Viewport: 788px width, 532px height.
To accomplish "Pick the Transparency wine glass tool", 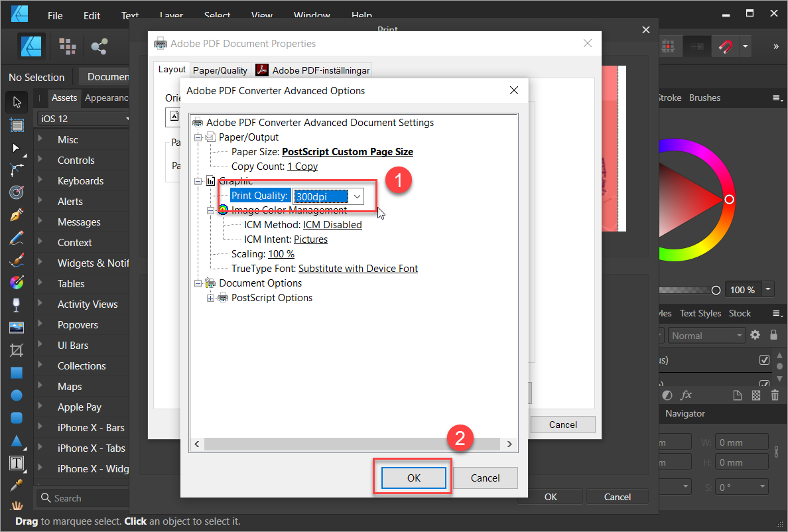I will [x=17, y=305].
